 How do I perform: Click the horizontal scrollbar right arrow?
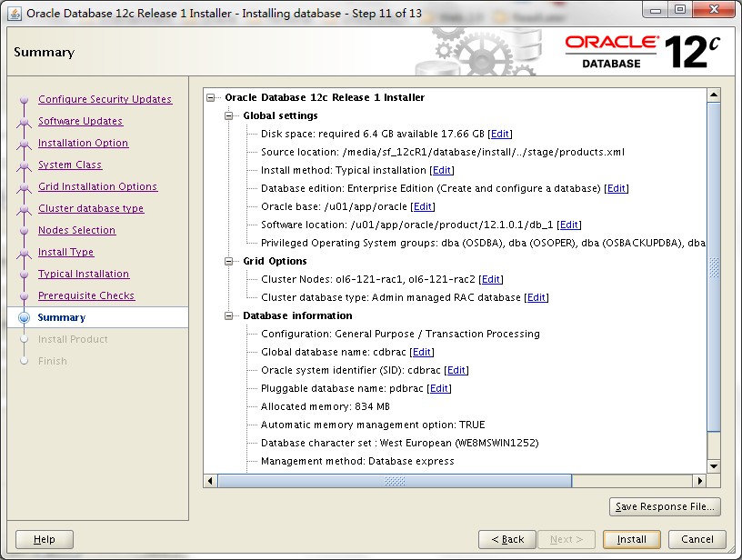(700, 481)
